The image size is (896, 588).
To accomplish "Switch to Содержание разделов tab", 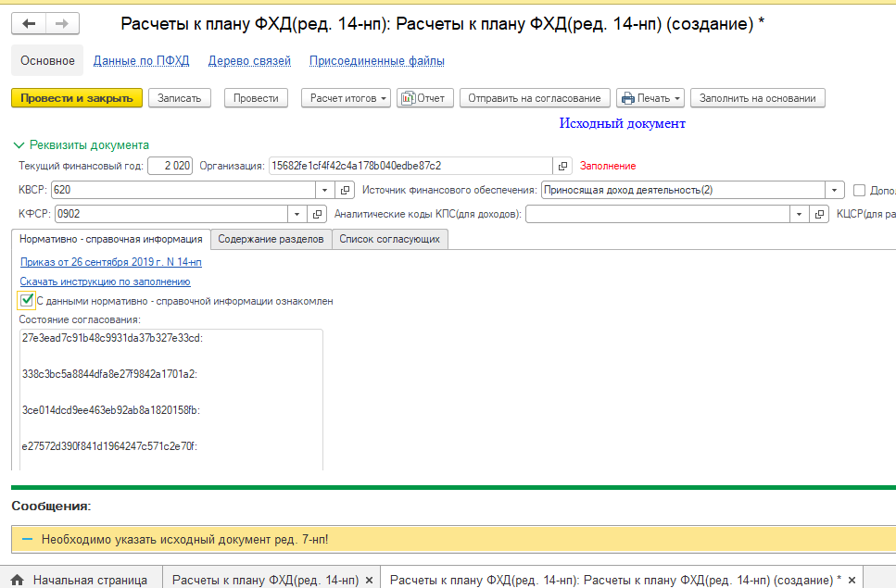I will point(271,239).
